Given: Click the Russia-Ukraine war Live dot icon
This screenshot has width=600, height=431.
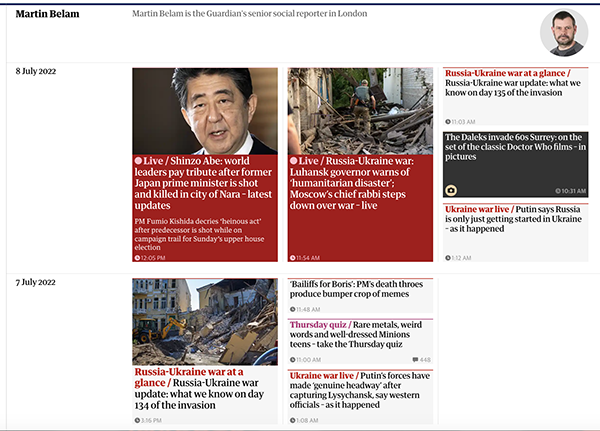Looking at the screenshot, I should (293, 161).
